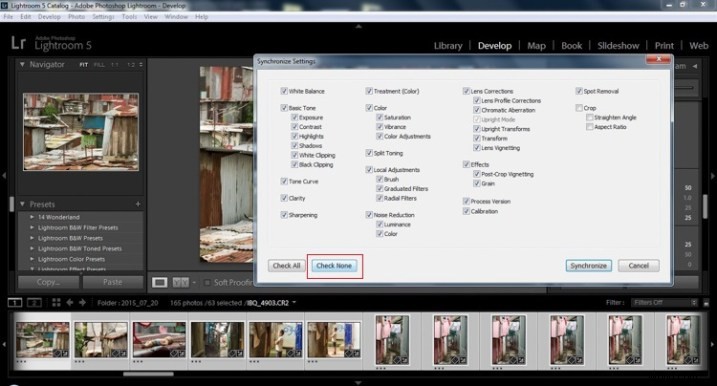Switch to Map module

coord(536,46)
